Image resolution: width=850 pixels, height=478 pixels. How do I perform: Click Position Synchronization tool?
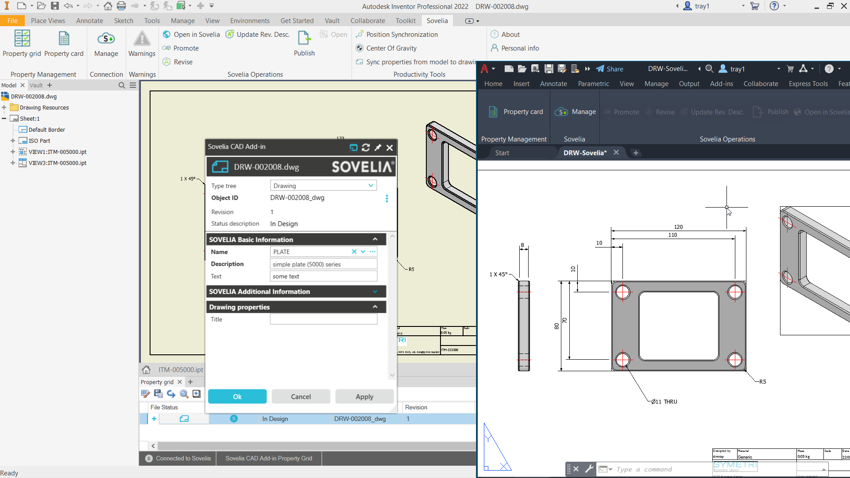[397, 34]
